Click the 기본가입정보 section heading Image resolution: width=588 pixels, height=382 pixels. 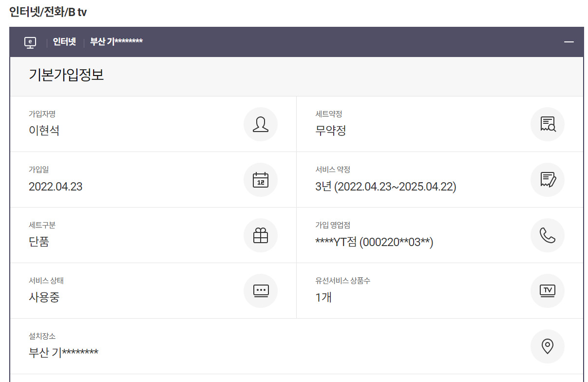tap(66, 76)
